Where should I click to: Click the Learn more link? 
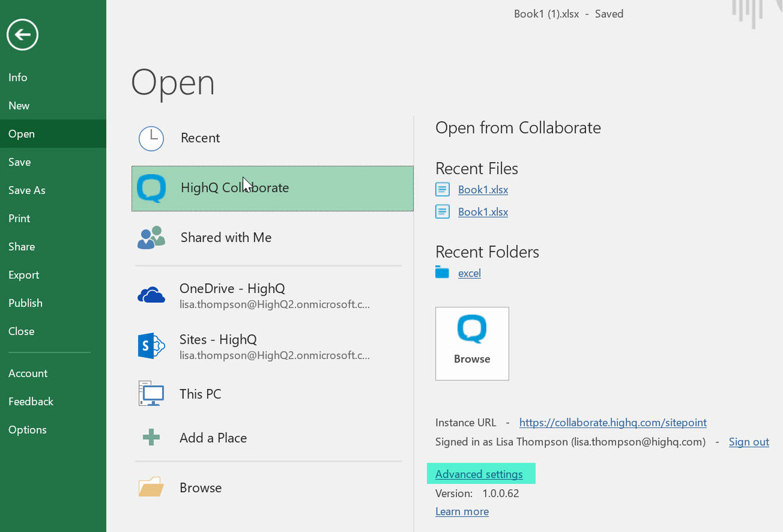click(x=462, y=511)
